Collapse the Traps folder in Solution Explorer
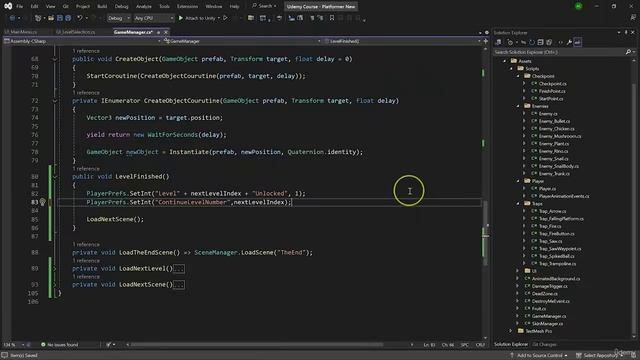Screen dimensions: 640x360 (518, 203)
